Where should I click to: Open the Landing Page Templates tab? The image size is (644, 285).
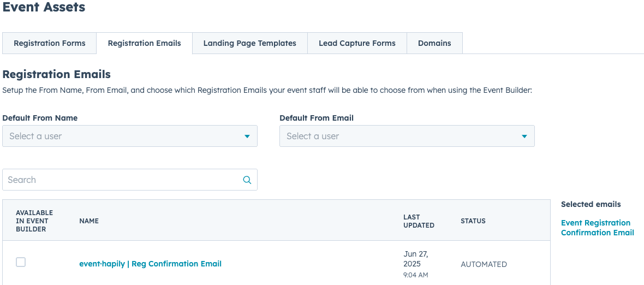click(x=249, y=43)
